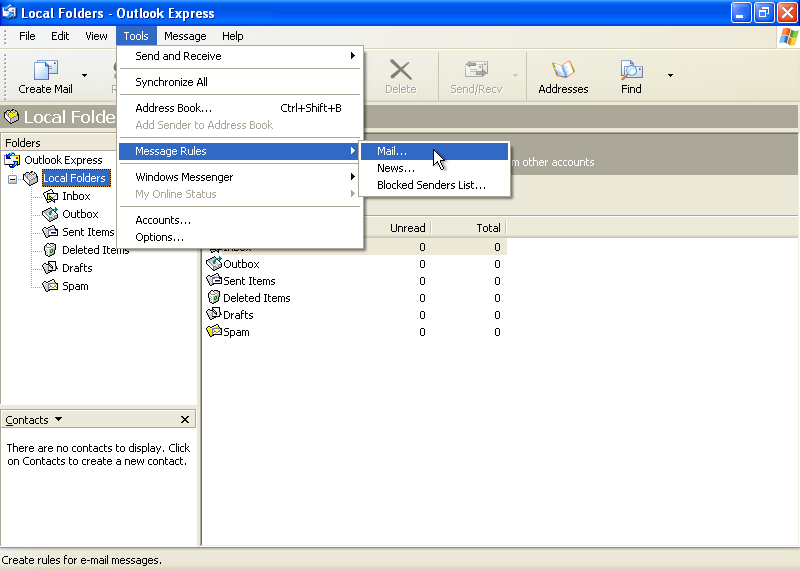The height and width of the screenshot is (570, 800).
Task: Close the Contacts pane
Action: coord(185,419)
